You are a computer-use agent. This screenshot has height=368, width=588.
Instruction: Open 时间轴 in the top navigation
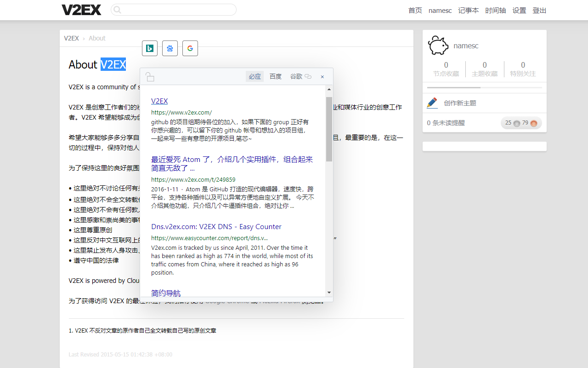[x=496, y=11]
